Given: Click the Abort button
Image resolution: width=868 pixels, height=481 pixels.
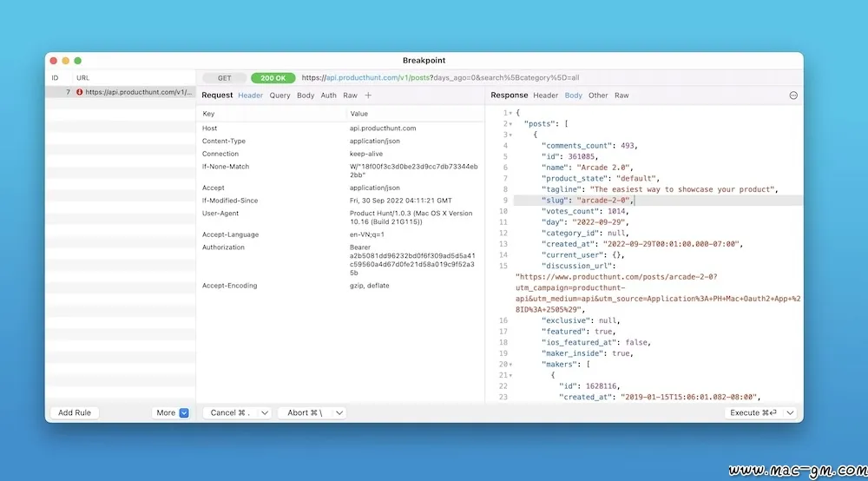Looking at the screenshot, I should pos(305,413).
